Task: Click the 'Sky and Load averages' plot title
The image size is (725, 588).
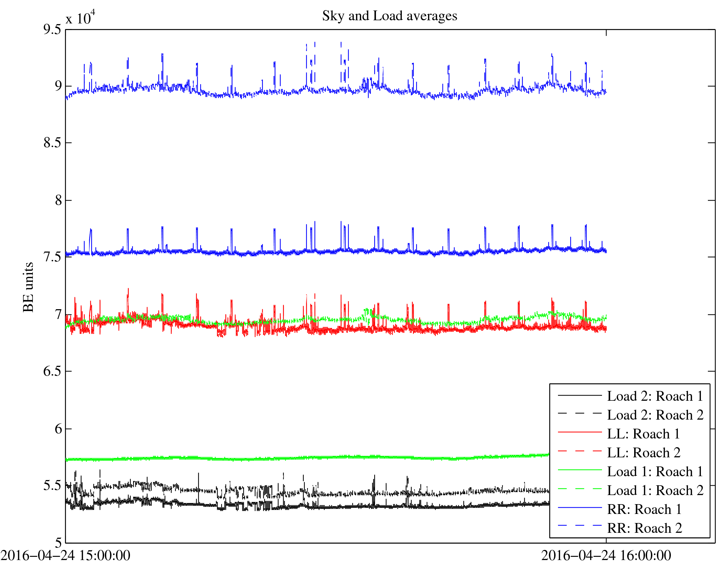Action: (x=389, y=16)
